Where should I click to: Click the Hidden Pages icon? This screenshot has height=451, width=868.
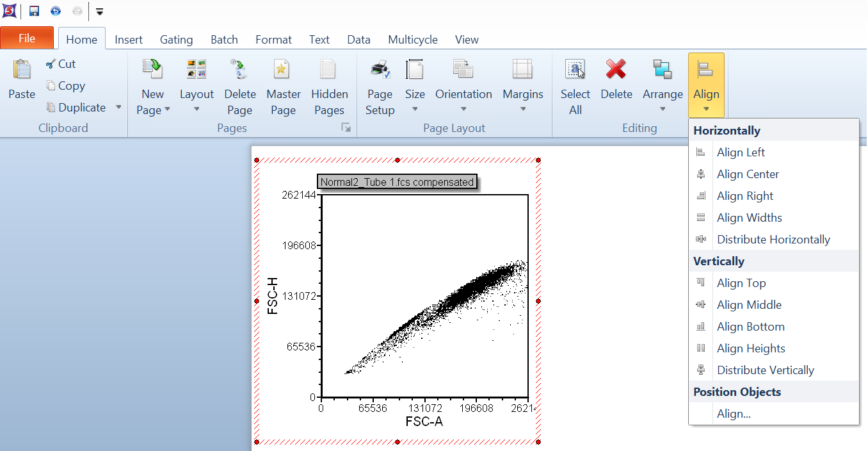(329, 69)
